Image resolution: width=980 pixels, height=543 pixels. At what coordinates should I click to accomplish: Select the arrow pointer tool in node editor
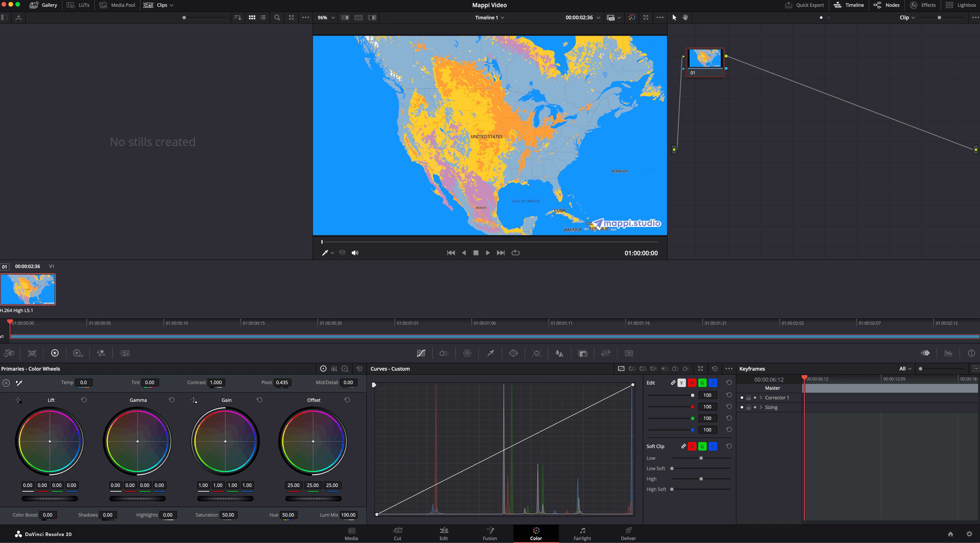coord(674,18)
